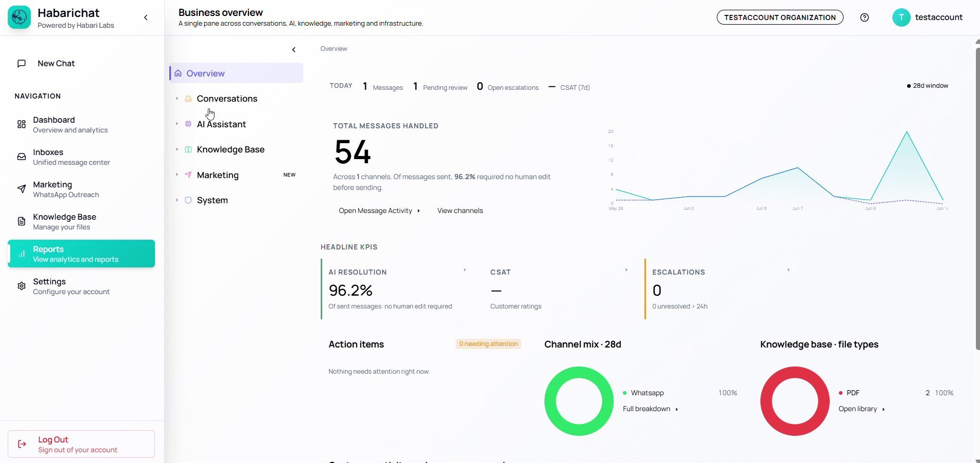This screenshot has width=980, height=463.
Task: Open Inboxes unified message center
Action: (81, 157)
